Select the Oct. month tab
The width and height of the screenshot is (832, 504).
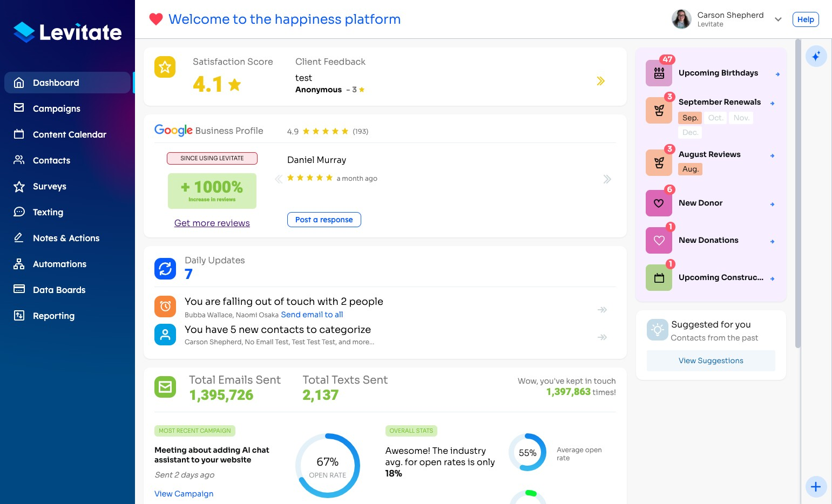715,118
